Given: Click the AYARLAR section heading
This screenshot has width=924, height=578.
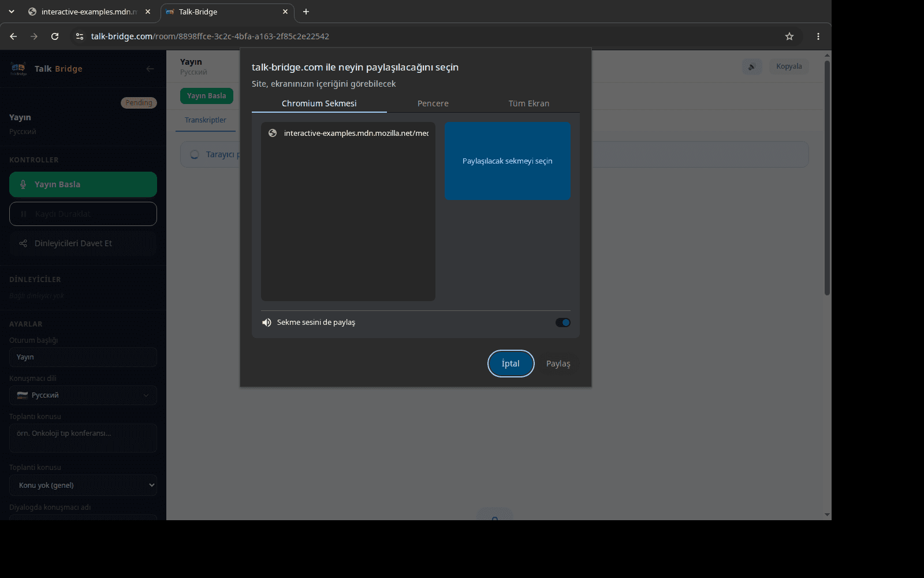Looking at the screenshot, I should pyautogui.click(x=26, y=324).
